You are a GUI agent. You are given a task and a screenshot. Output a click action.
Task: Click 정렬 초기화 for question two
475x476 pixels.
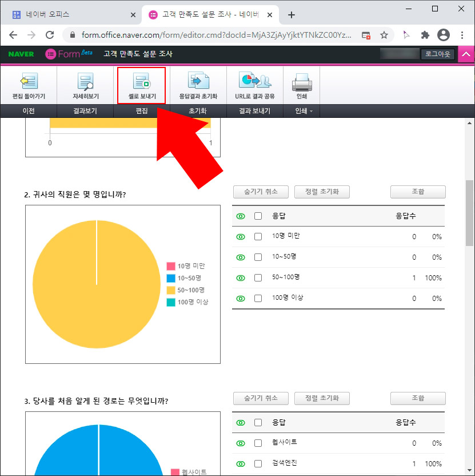pos(322,192)
